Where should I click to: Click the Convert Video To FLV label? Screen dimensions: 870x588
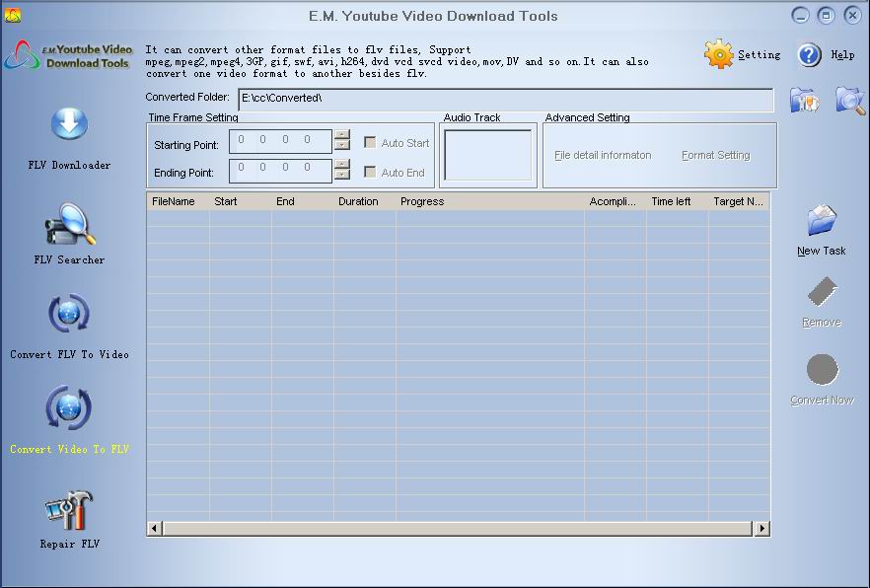(69, 449)
